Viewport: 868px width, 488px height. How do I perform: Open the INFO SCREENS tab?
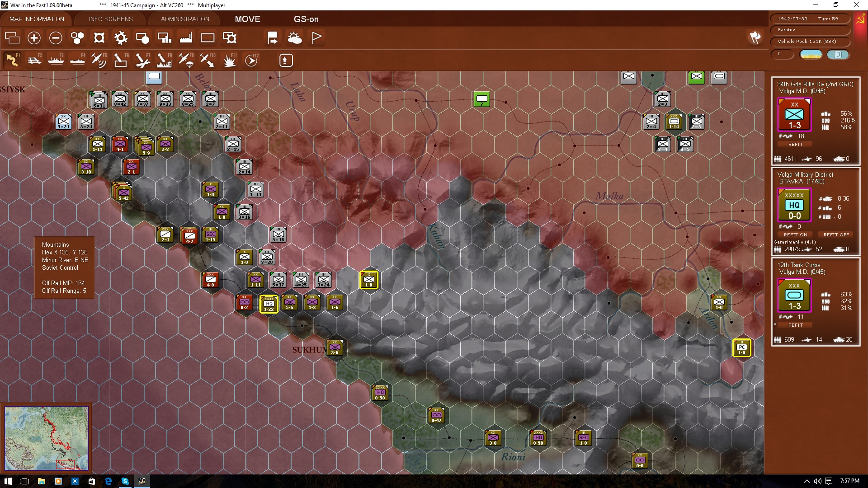111,19
